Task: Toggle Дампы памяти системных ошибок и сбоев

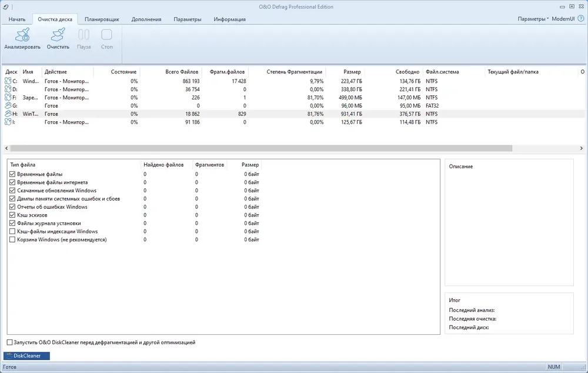Action: click(x=12, y=199)
